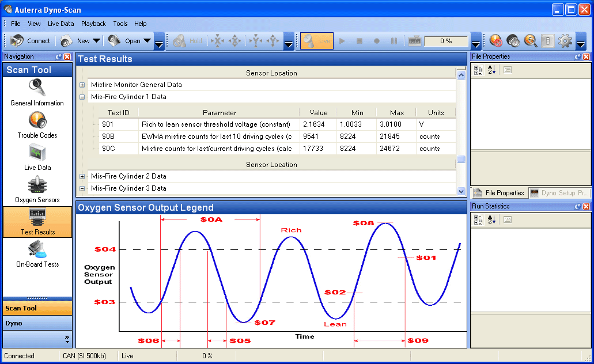Click navigation configure buttons chevron
The width and height of the screenshot is (594, 364).
[67, 339]
